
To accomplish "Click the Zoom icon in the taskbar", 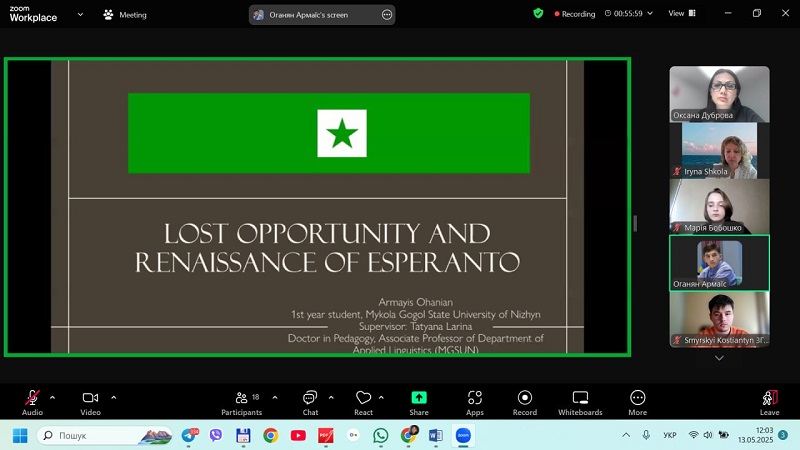I will pyautogui.click(x=463, y=435).
